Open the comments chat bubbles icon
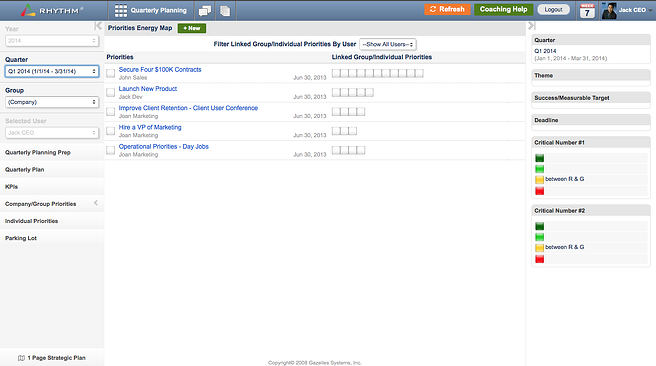This screenshot has width=656, height=366. click(205, 11)
